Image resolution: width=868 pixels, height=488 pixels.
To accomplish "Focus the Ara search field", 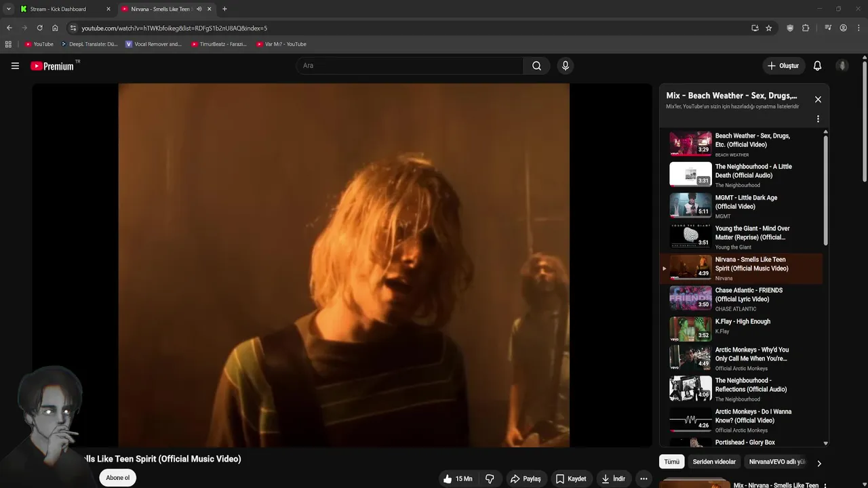I will [x=410, y=66].
